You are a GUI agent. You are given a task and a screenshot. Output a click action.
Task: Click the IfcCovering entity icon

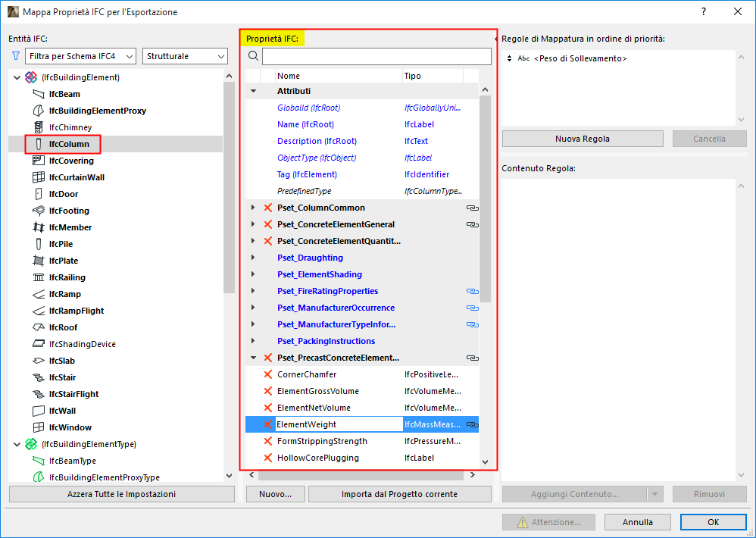(39, 161)
